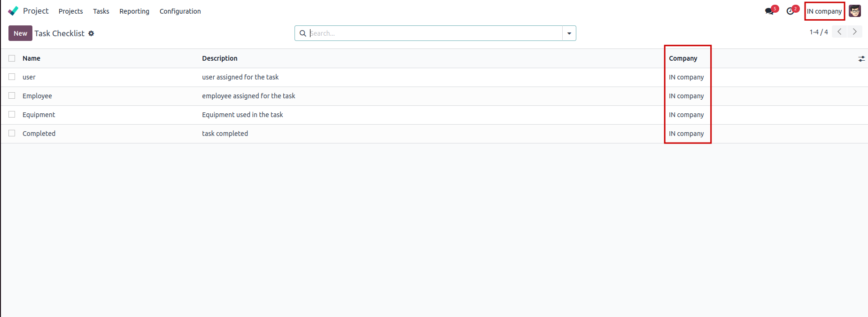This screenshot has width=868, height=317.
Task: Check the box for the Employee row
Action: click(x=12, y=95)
